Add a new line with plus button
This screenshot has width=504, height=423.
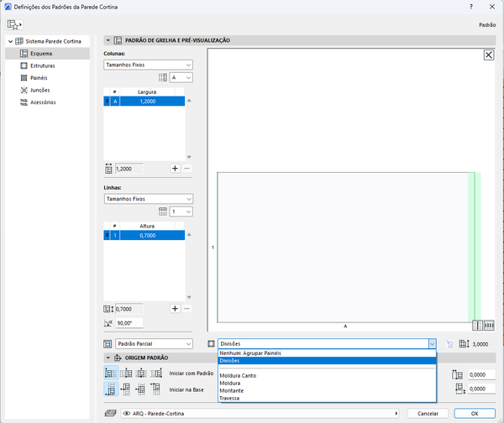pyautogui.click(x=175, y=309)
